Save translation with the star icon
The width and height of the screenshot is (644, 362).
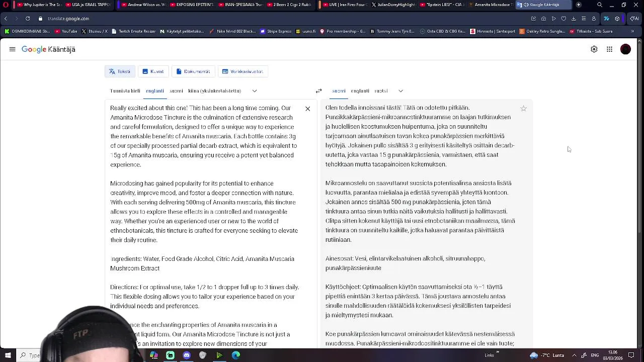tap(523, 109)
